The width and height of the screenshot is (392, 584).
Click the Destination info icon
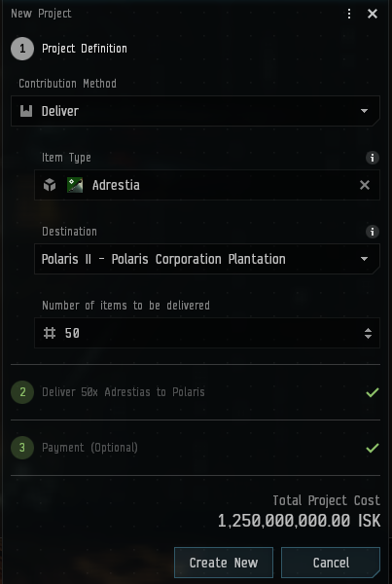(x=372, y=232)
